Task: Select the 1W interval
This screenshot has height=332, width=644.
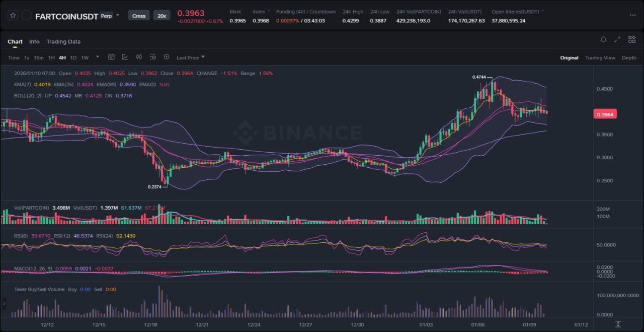Action: coord(85,57)
